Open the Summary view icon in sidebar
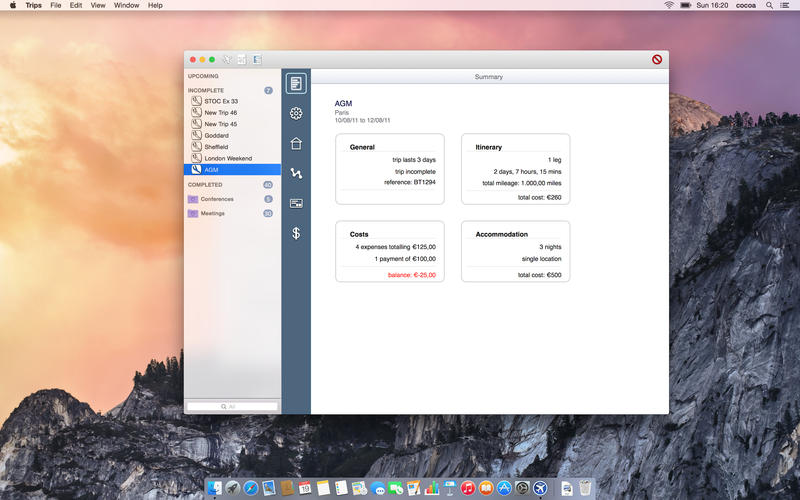Image resolution: width=800 pixels, height=500 pixels. (x=296, y=83)
